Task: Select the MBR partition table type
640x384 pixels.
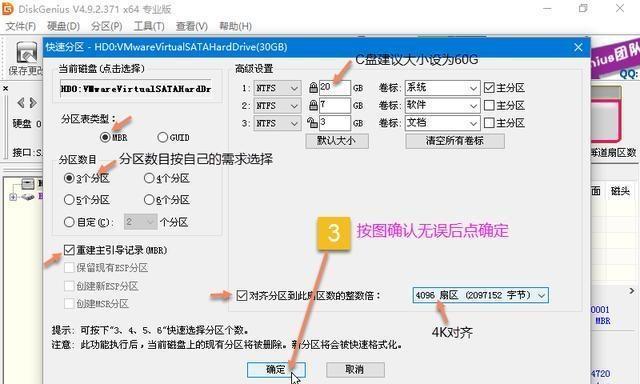Action: (105, 137)
